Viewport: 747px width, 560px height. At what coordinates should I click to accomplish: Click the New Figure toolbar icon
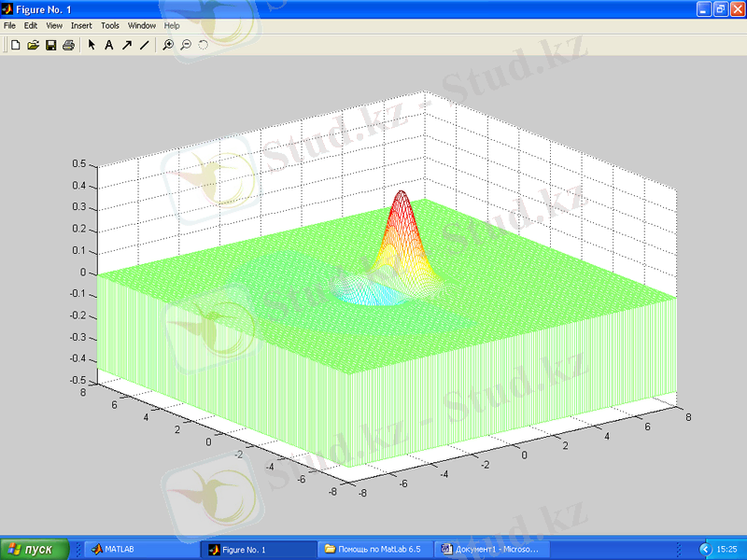pyautogui.click(x=16, y=44)
